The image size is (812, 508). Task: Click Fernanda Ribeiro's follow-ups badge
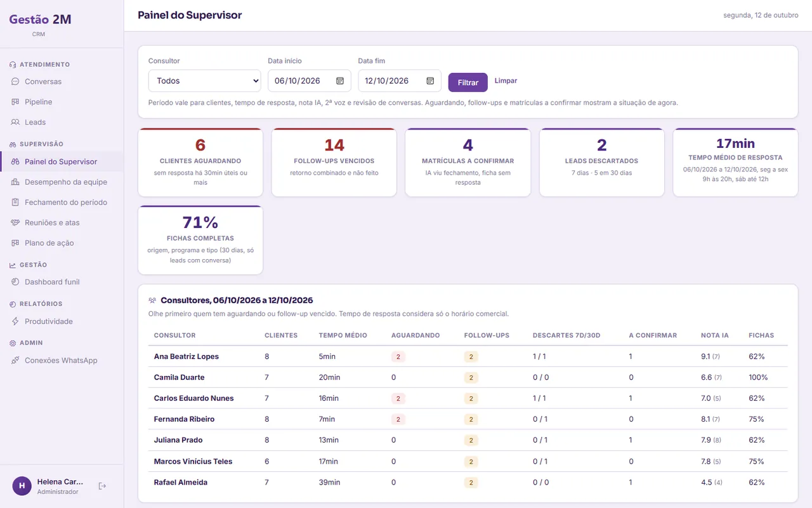pyautogui.click(x=471, y=419)
